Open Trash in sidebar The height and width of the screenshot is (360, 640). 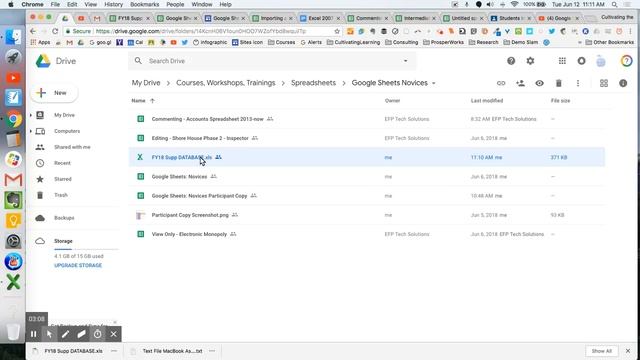60,195
